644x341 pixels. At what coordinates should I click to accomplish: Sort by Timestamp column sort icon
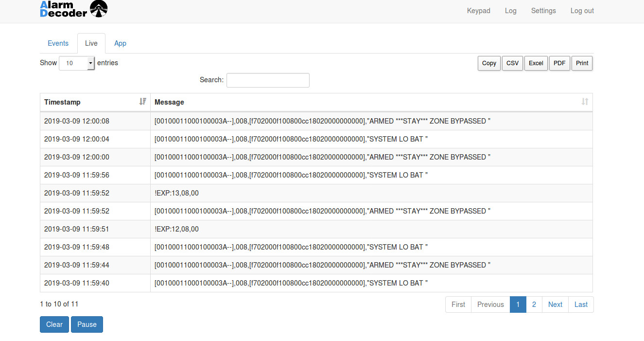point(142,102)
